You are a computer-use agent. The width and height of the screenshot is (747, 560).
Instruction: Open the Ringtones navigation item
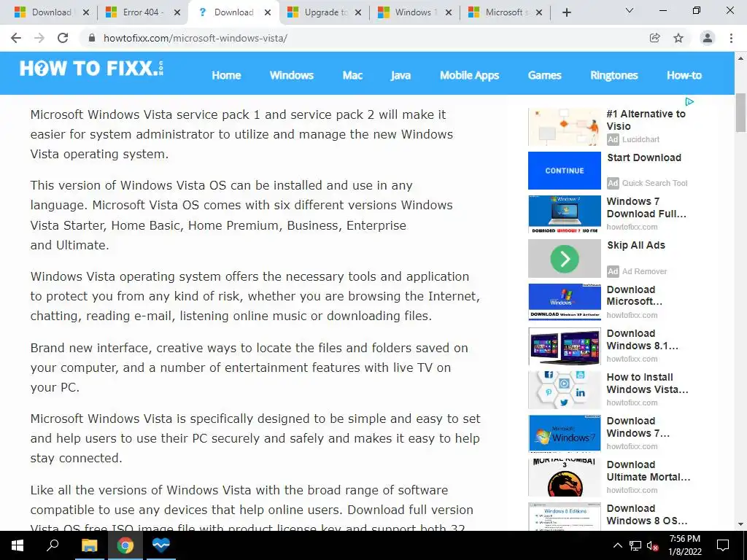614,75
